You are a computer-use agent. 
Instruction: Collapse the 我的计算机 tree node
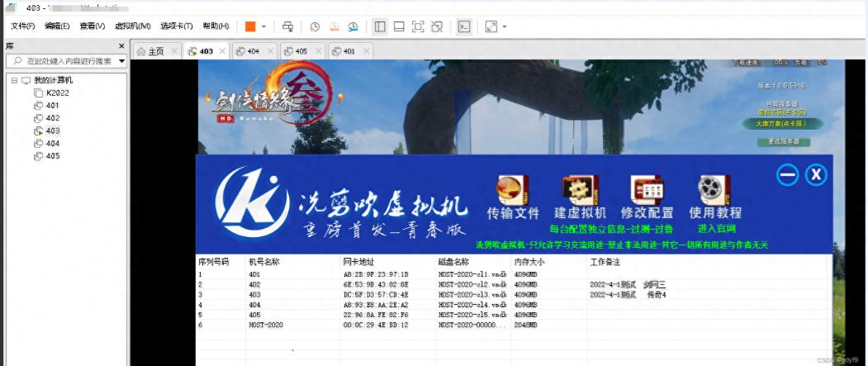click(14, 80)
